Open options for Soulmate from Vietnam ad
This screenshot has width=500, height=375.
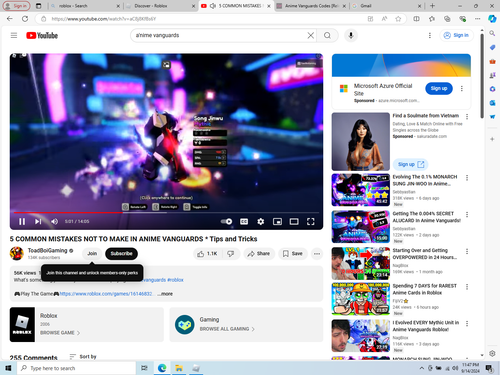[467, 116]
